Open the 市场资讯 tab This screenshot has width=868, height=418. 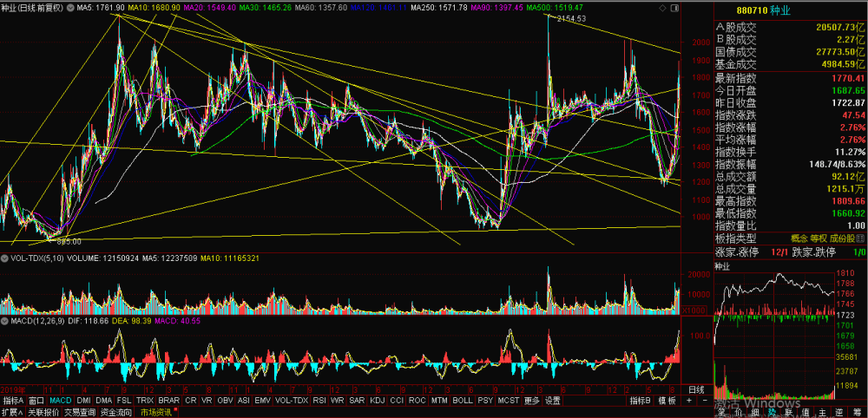point(156,412)
